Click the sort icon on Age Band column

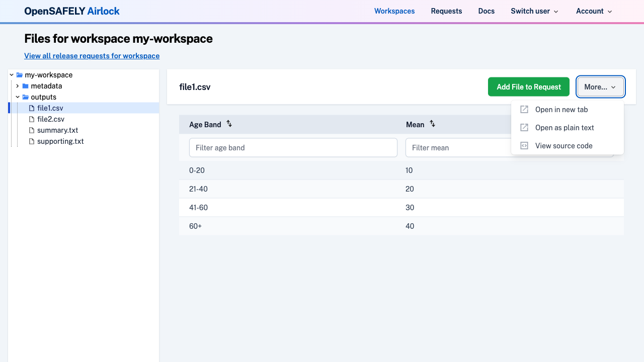click(229, 124)
